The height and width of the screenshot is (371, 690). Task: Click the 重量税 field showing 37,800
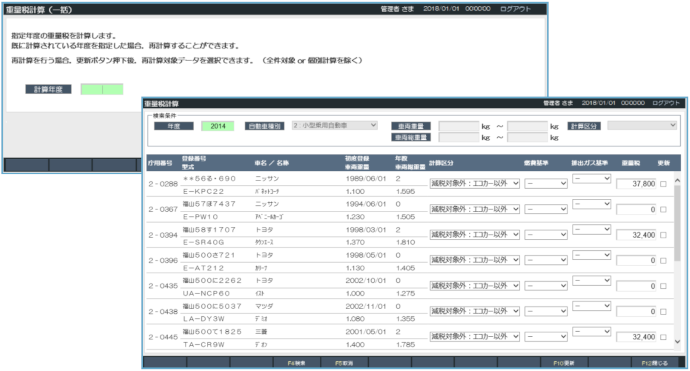(x=636, y=184)
